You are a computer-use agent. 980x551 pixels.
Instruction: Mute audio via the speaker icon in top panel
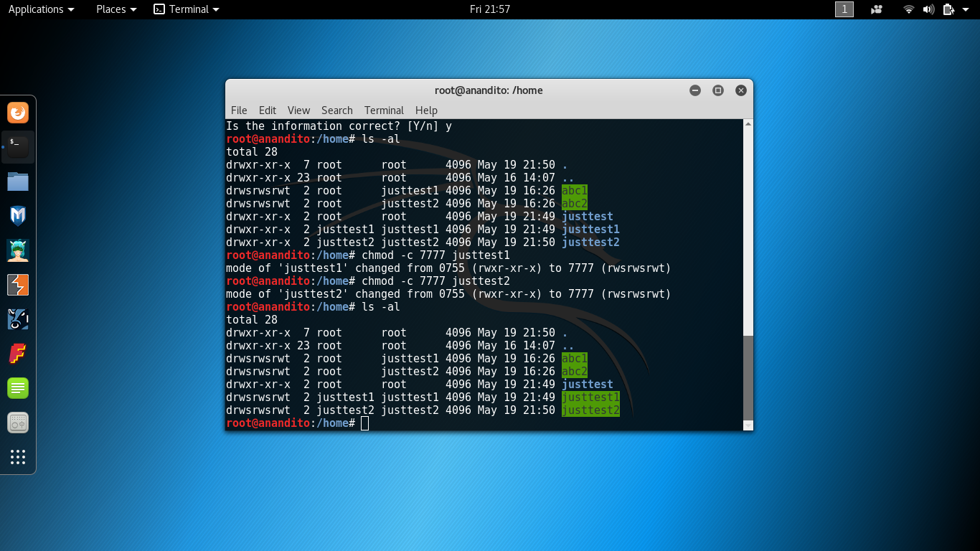pos(928,9)
